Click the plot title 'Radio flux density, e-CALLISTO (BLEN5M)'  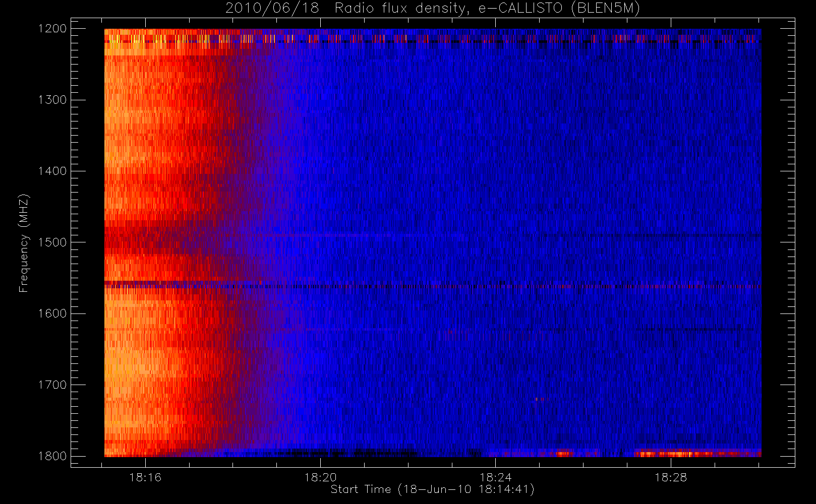[487, 9]
